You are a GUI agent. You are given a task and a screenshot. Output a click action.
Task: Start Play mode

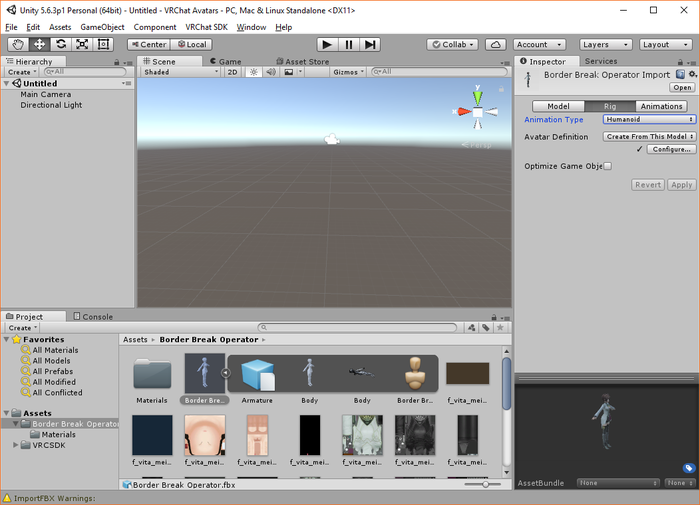pyautogui.click(x=327, y=44)
